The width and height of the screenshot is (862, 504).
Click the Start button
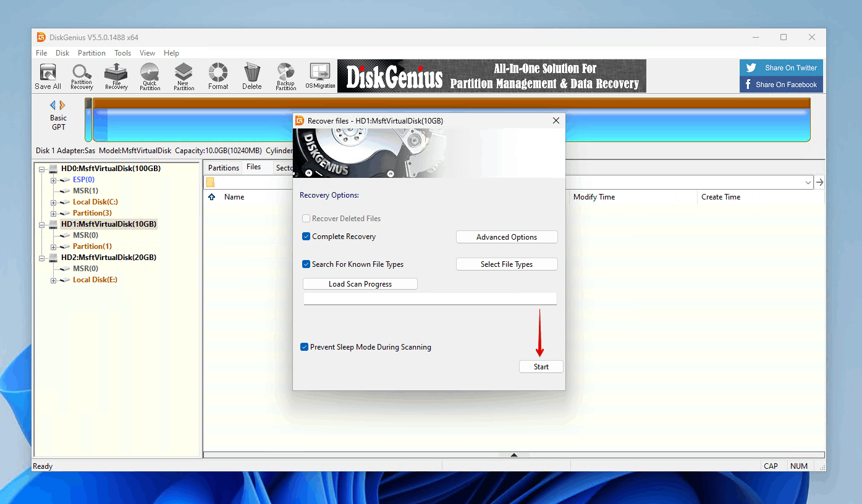[x=541, y=367]
